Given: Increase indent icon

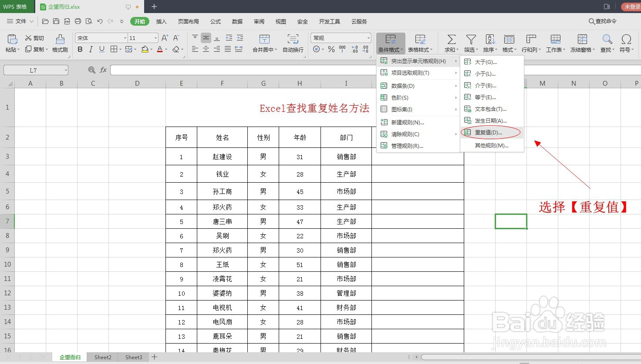Looking at the screenshot, I should point(240,38).
